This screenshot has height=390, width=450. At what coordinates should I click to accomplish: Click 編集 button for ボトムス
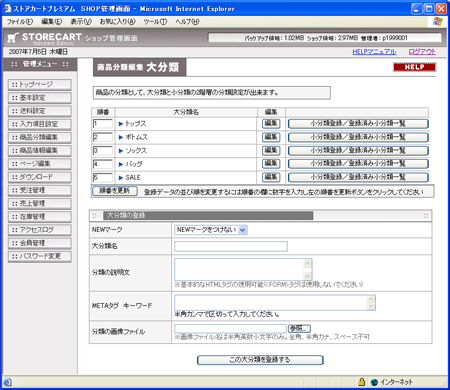[271, 137]
